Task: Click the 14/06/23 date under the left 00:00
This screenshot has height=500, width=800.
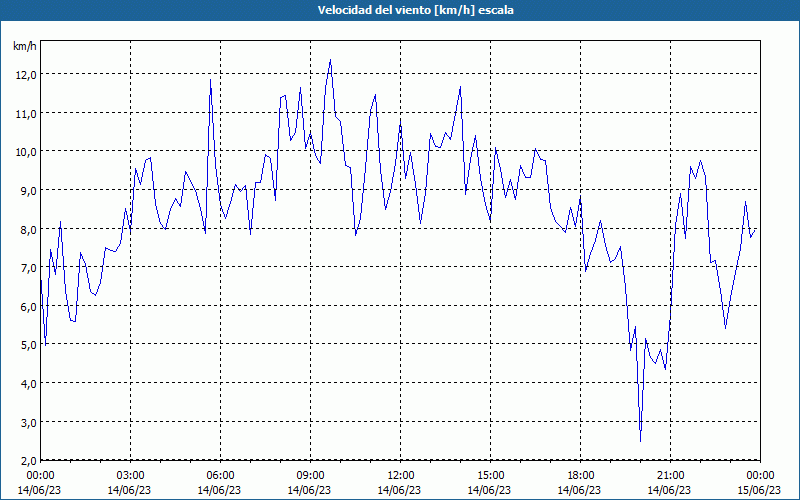Action: 39,490
